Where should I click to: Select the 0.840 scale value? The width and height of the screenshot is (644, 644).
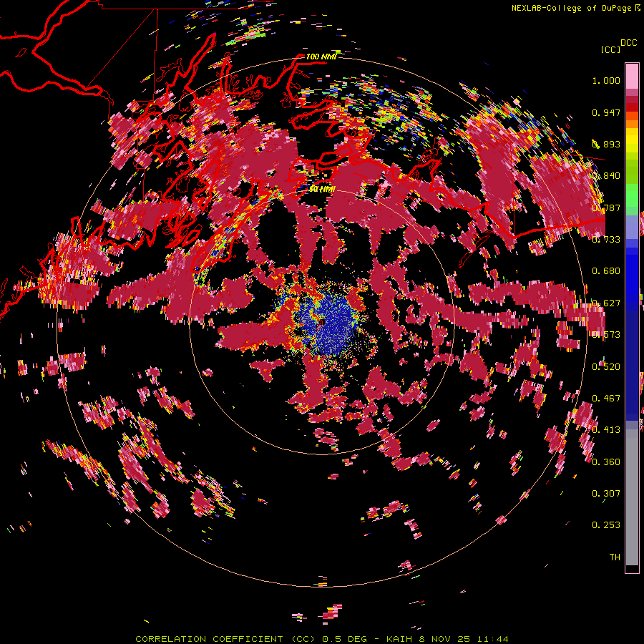[606, 176]
